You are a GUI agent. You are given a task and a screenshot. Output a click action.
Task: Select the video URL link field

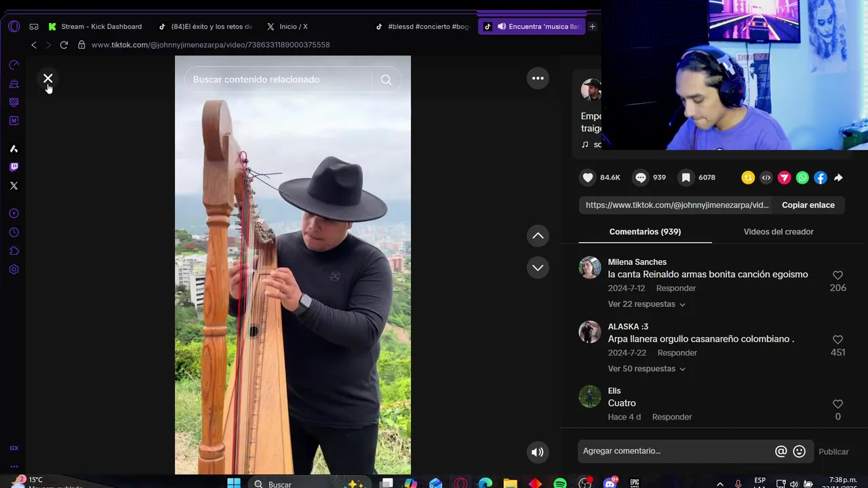click(677, 205)
